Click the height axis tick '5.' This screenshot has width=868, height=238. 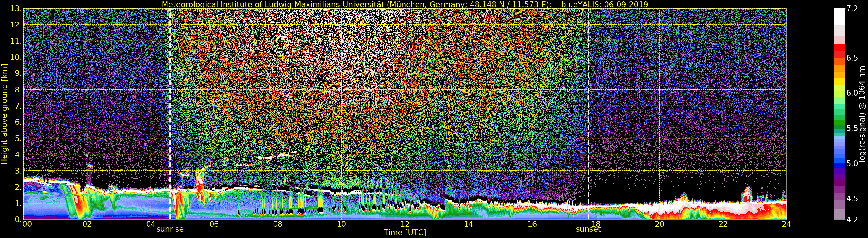point(18,138)
